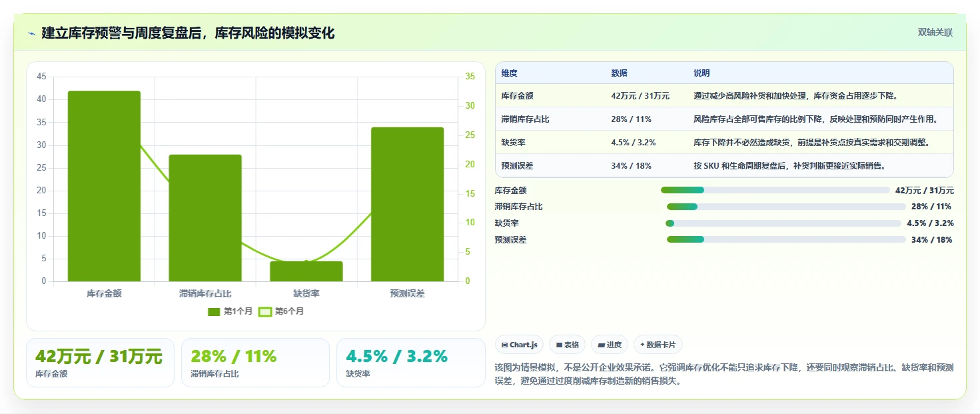This screenshot has height=414, width=980.
Task: Open the 28% / 11% data card
Action: pyautogui.click(x=255, y=363)
